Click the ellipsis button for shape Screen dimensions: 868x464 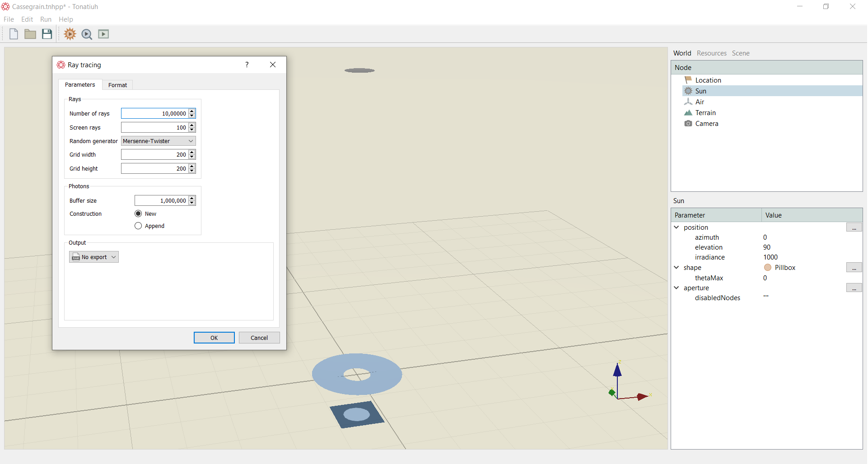[x=854, y=267]
